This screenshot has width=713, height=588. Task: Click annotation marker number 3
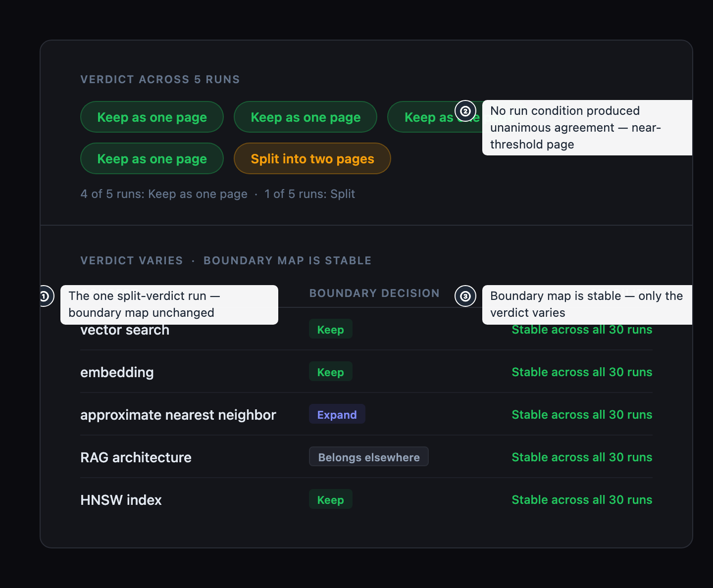coord(465,296)
